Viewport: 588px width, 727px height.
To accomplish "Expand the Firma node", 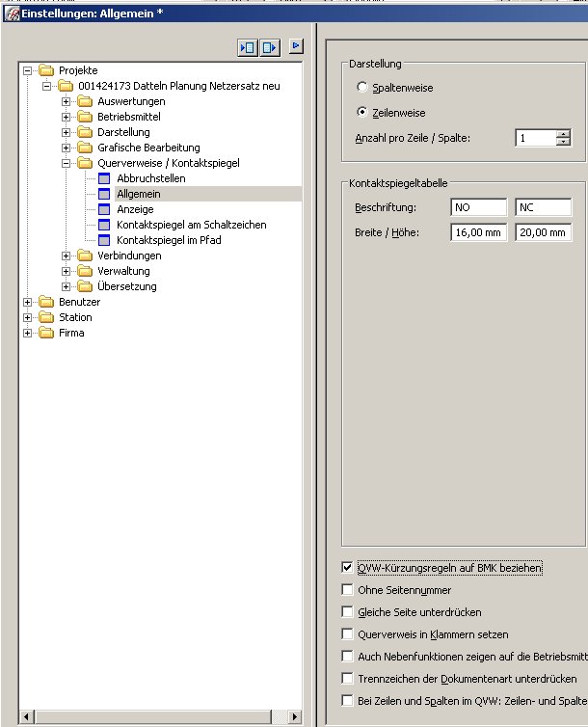I will pos(27,333).
